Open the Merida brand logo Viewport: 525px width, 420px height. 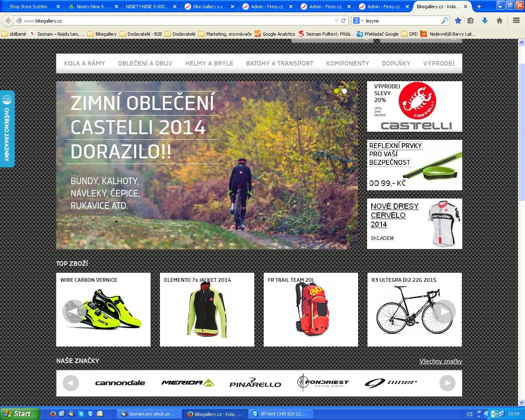[187, 383]
